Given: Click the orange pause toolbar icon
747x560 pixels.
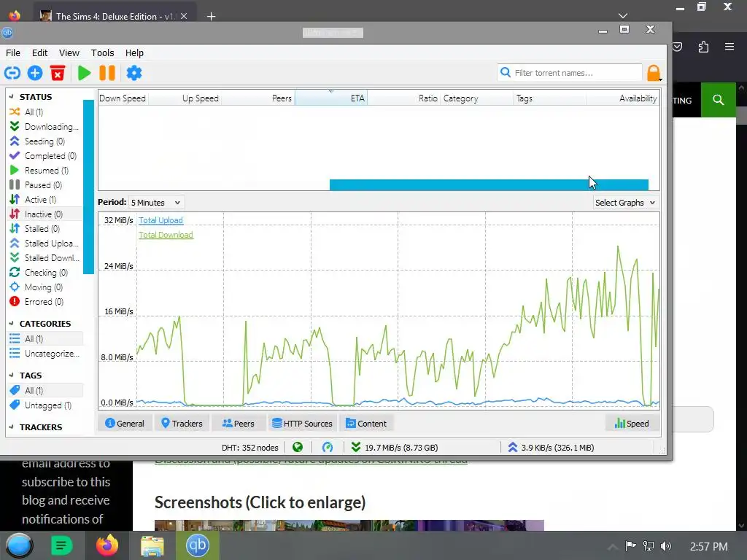Looking at the screenshot, I should [107, 73].
